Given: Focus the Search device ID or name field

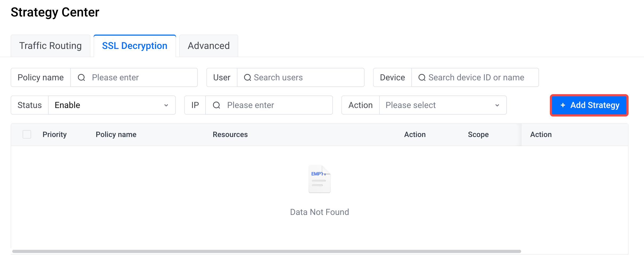Looking at the screenshot, I should pyautogui.click(x=475, y=77).
